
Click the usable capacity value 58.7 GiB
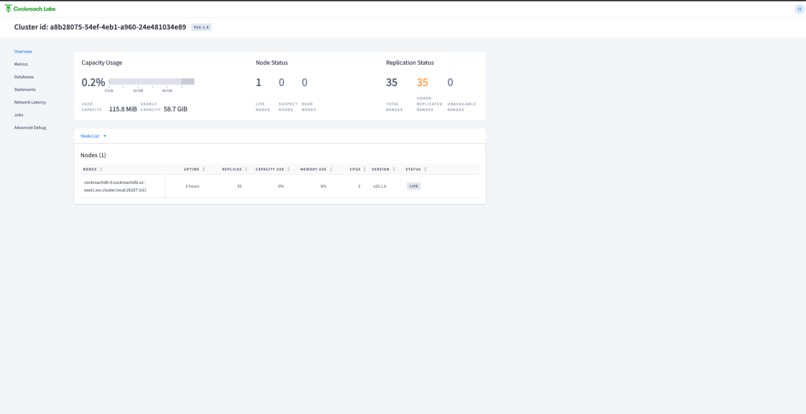(175, 110)
